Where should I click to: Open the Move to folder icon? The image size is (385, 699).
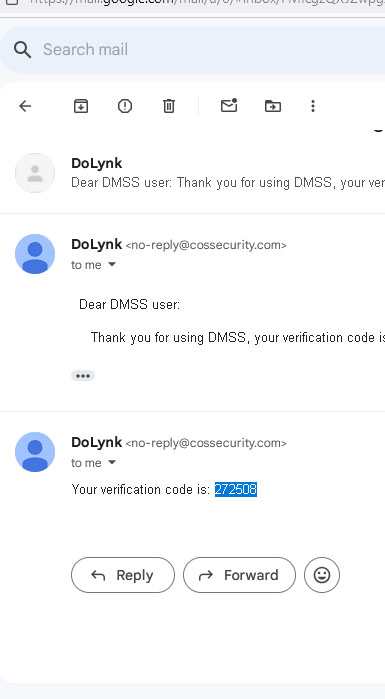[x=273, y=106]
